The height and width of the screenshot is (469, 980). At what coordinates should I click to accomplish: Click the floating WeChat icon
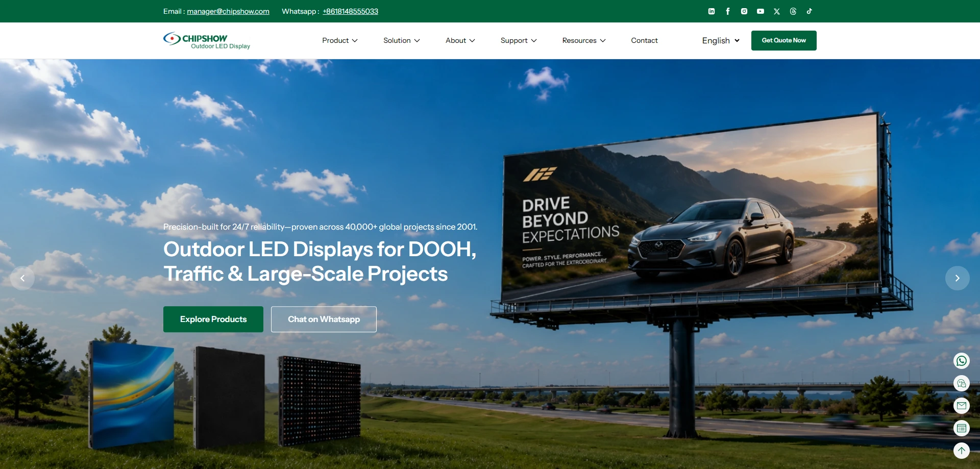(x=962, y=383)
